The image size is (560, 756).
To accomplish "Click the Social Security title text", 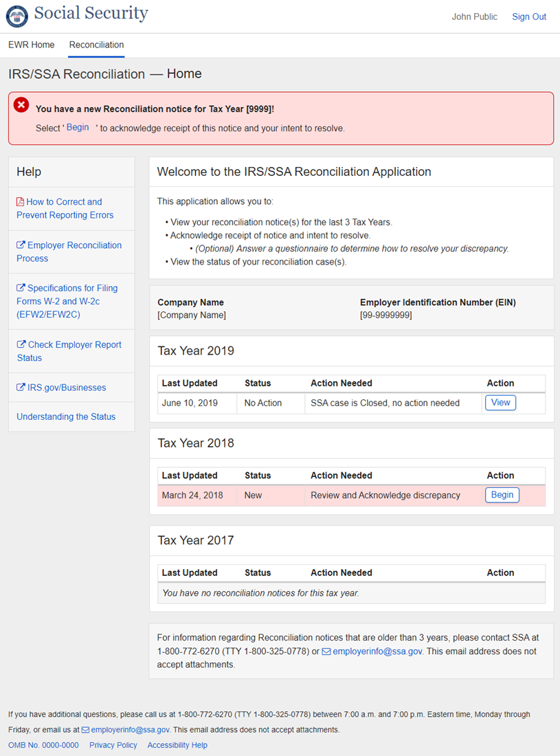I will coord(91,13).
